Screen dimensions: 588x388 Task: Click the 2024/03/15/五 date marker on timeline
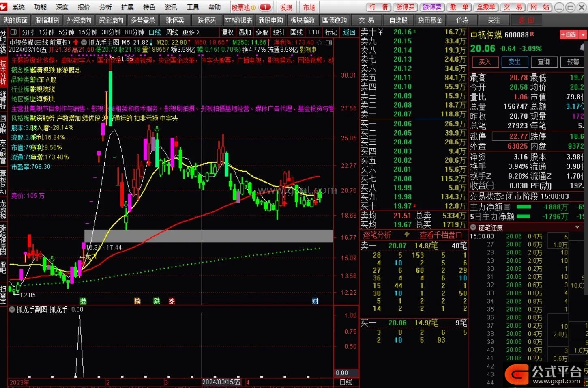tap(221, 382)
